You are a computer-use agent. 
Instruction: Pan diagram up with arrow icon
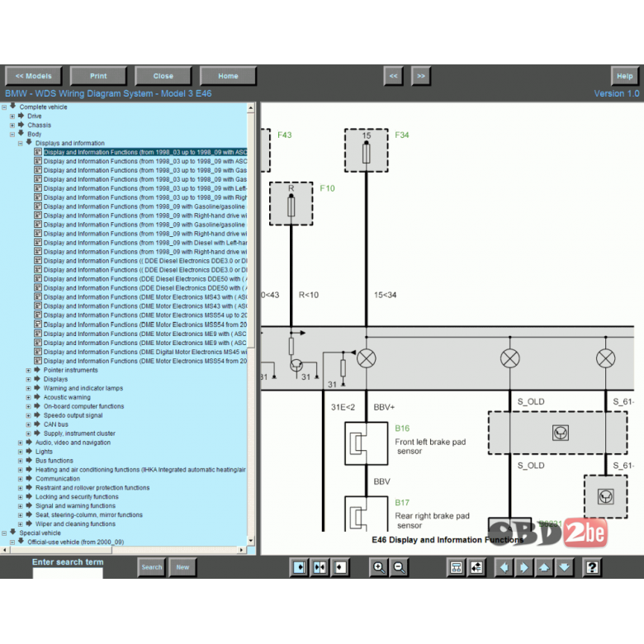[x=544, y=567]
